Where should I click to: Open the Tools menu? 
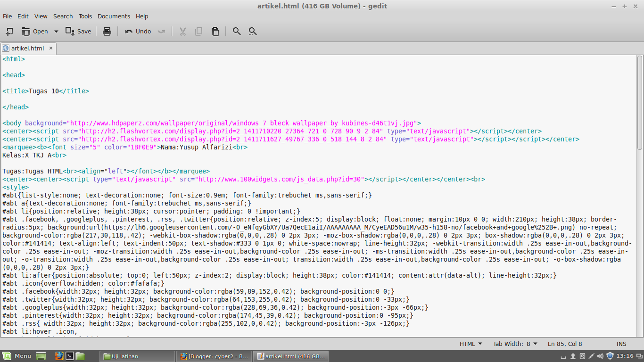[85, 16]
